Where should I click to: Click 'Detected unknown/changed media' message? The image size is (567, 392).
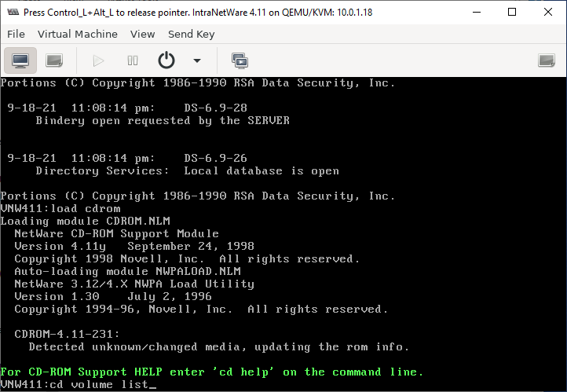219,346
